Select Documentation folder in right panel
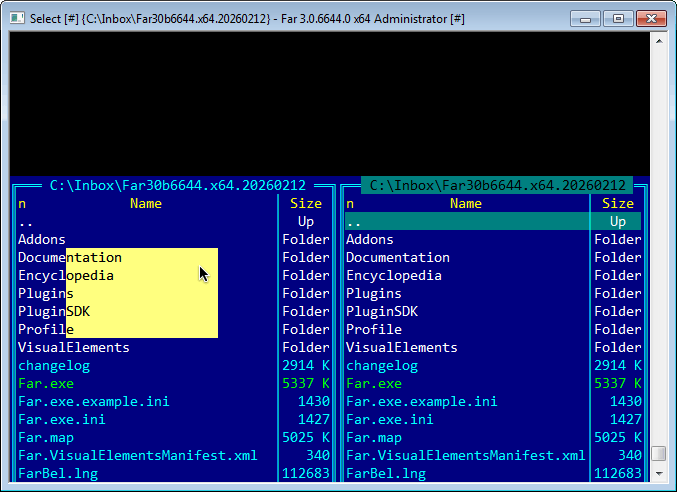 [398, 258]
